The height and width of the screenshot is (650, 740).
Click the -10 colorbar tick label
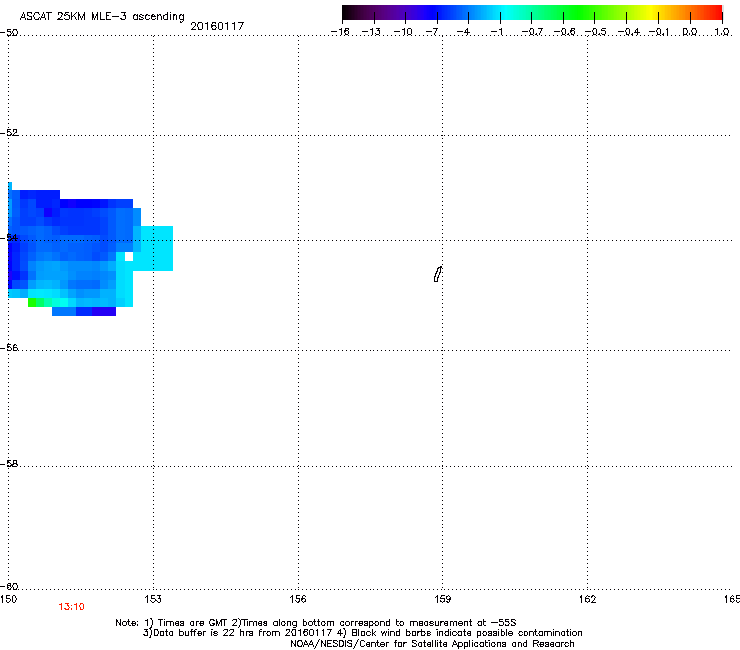point(403,32)
